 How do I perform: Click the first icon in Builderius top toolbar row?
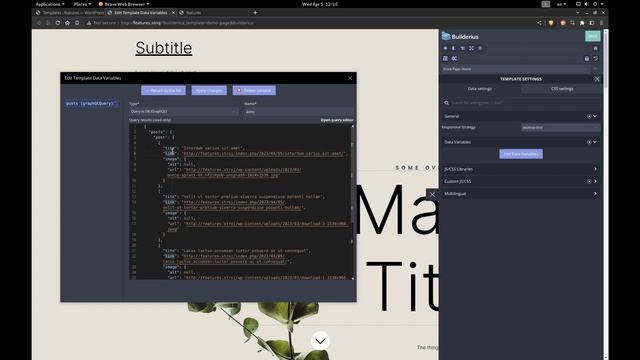[445, 48]
